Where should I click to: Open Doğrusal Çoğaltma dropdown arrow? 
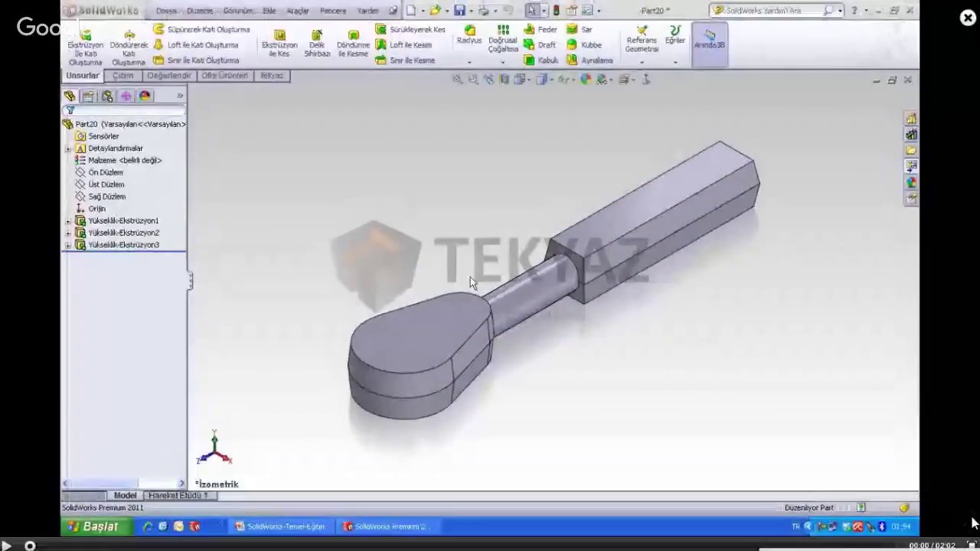(503, 62)
